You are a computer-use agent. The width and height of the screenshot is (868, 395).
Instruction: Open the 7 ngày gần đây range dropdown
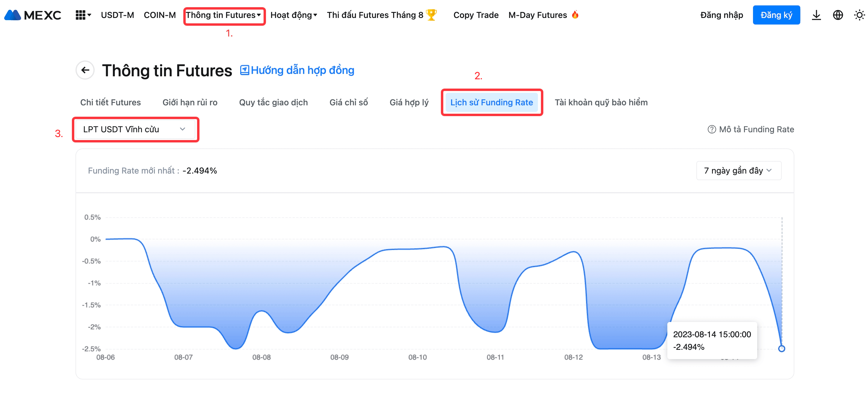click(x=738, y=170)
